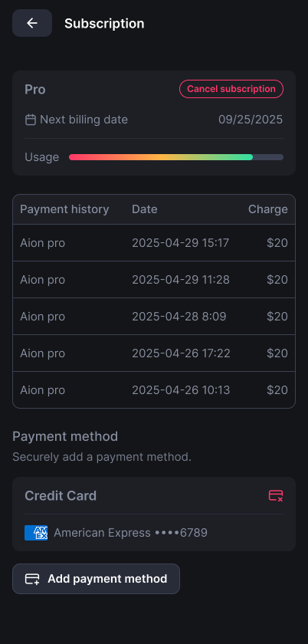Cancel the Pro subscription
This screenshot has width=308, height=644.
(231, 89)
